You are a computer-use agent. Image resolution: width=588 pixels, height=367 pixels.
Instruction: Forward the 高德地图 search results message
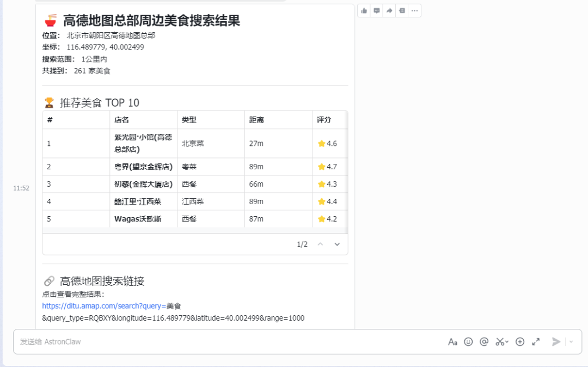(x=389, y=10)
